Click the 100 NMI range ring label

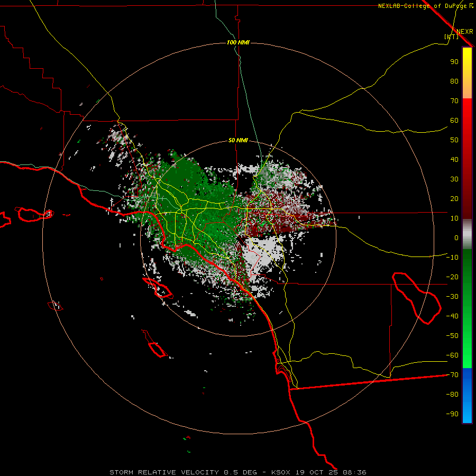tap(238, 42)
